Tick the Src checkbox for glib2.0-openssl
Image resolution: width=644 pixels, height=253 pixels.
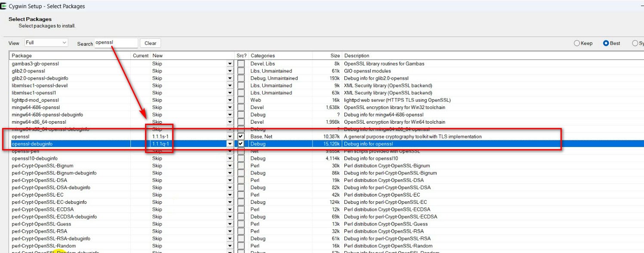241,71
